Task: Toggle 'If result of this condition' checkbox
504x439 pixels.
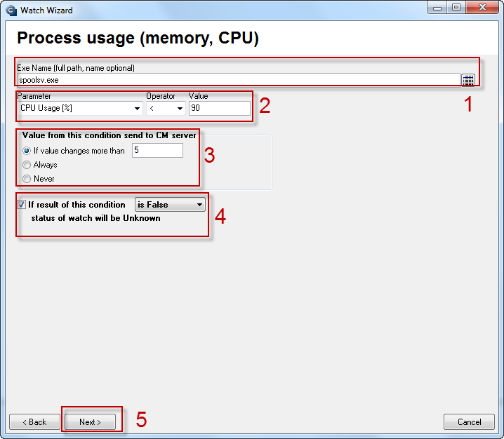Action: pyautogui.click(x=21, y=204)
